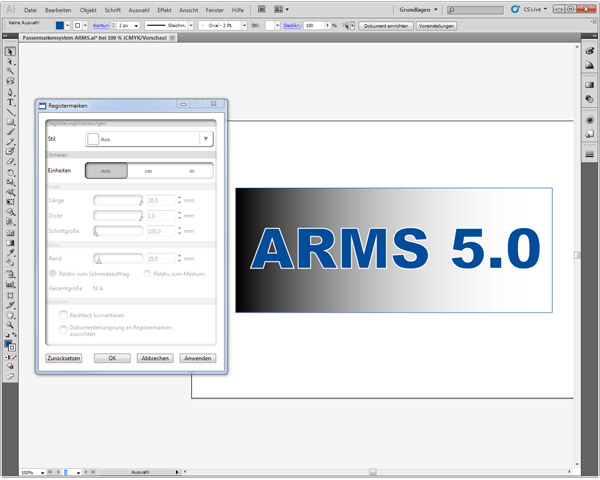Click the Abbrechen button
The image size is (600, 480).
[x=155, y=358]
